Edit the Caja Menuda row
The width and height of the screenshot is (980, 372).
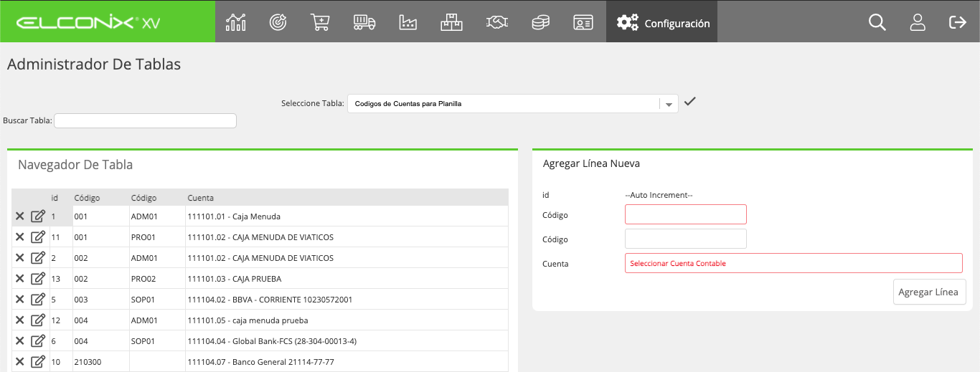[38, 216]
